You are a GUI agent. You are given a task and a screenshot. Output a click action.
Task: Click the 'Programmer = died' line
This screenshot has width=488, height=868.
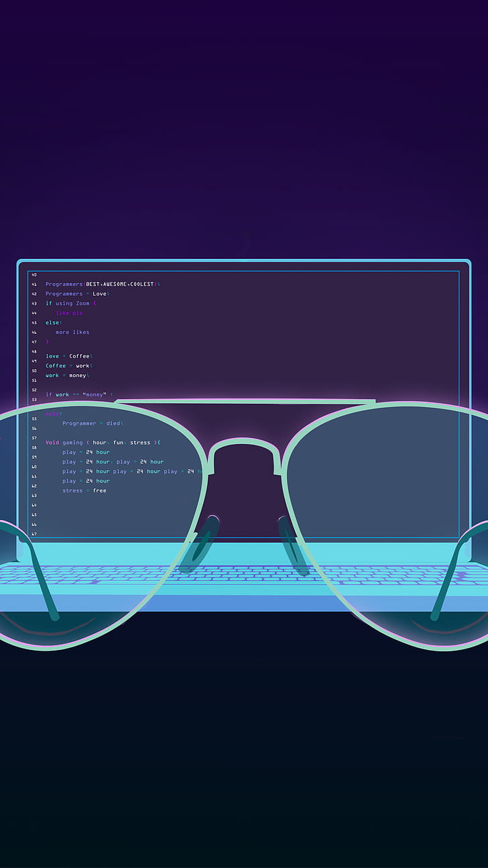93,423
